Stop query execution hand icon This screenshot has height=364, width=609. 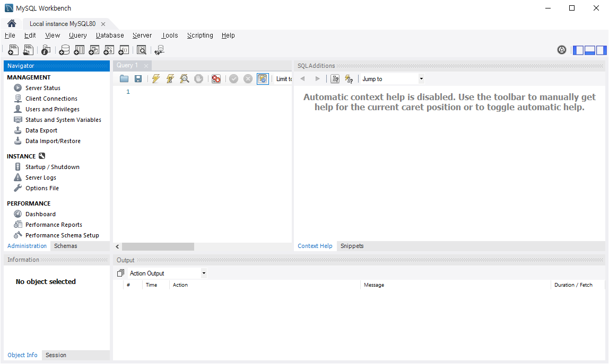point(198,79)
